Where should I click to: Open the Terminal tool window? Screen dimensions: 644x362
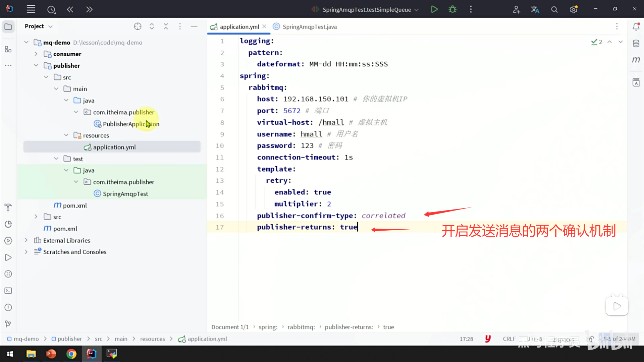coord(8,291)
